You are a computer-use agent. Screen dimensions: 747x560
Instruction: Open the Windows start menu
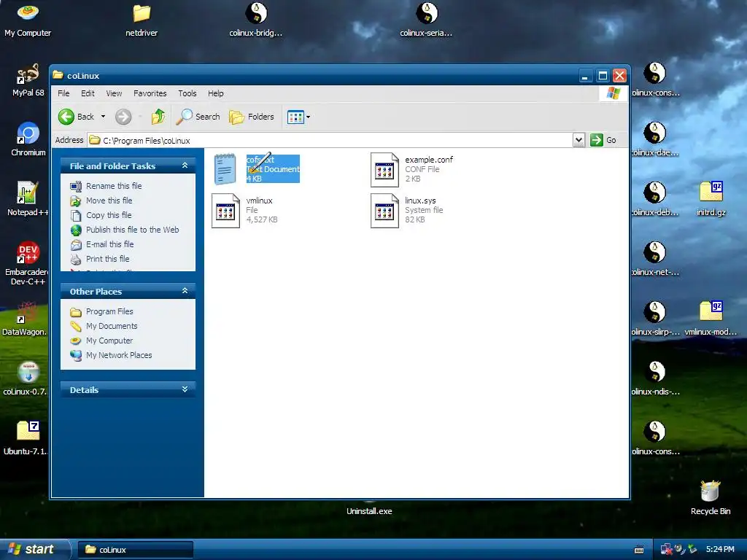coord(34,549)
